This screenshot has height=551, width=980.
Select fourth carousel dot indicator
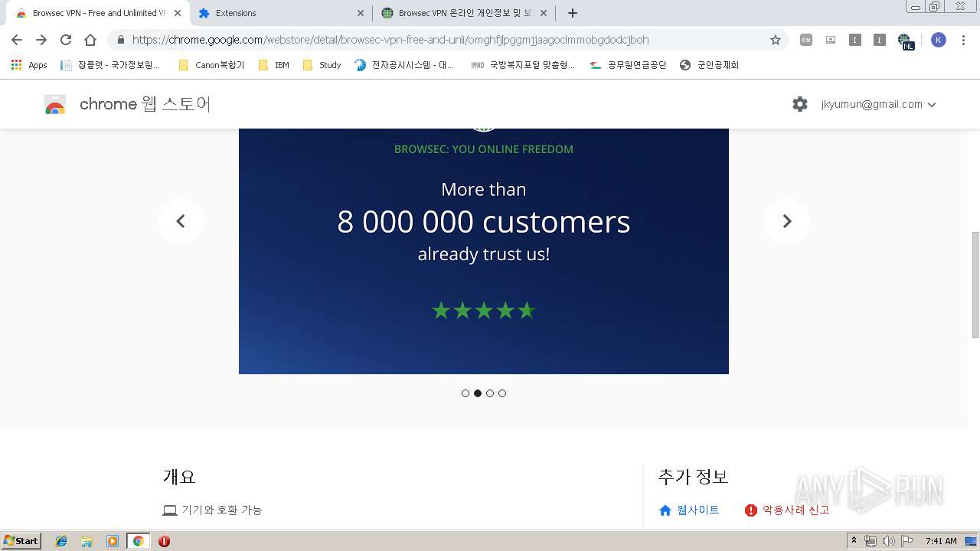502,393
